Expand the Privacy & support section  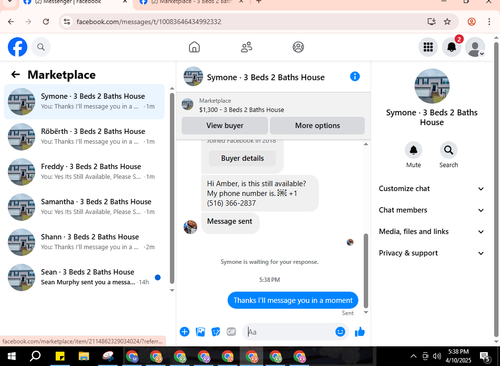[x=431, y=253]
